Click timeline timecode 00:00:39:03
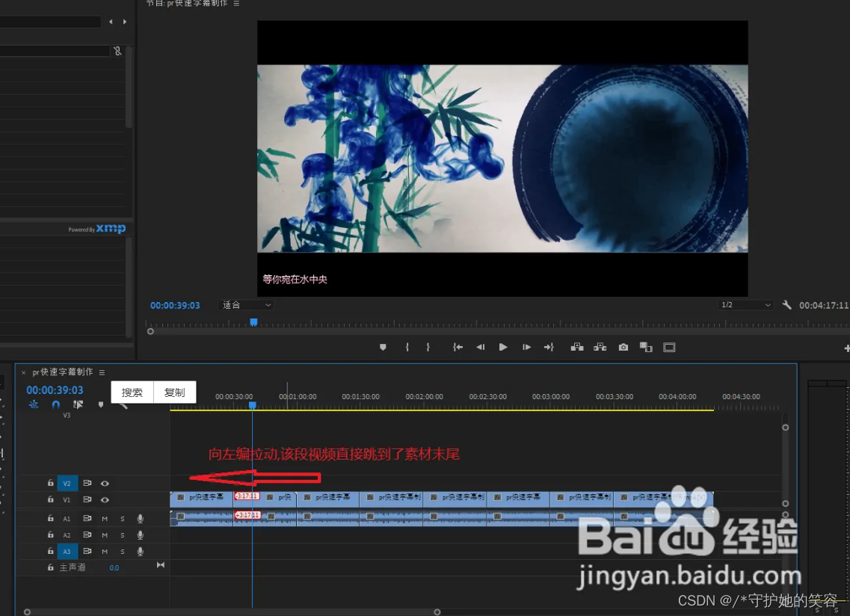Viewport: 850px width, 616px height. 55,390
